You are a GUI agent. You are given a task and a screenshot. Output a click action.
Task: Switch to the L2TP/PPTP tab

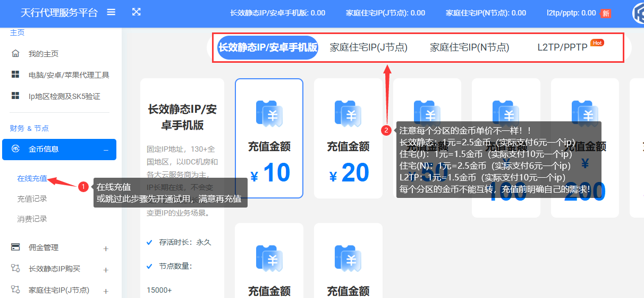pos(562,47)
